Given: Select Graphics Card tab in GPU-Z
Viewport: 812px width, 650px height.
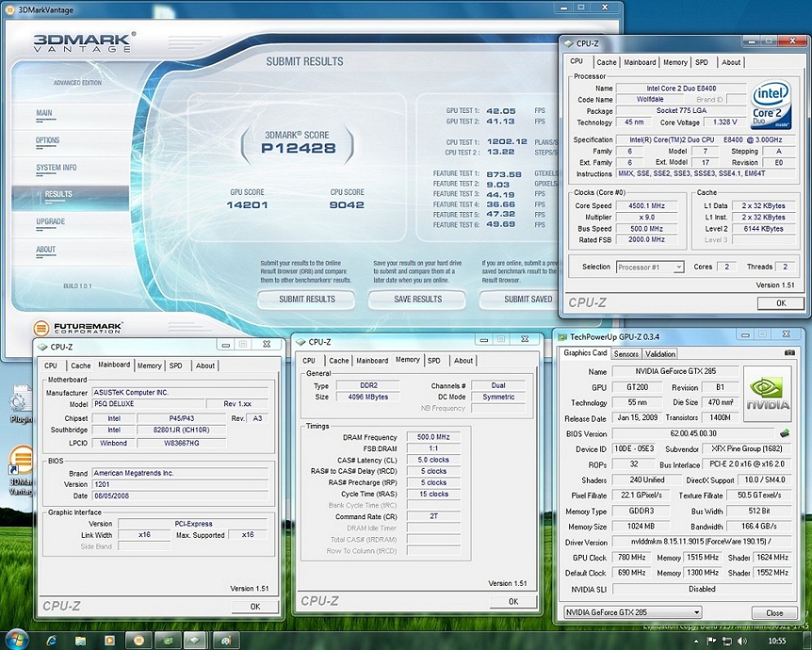Looking at the screenshot, I should pos(585,353).
